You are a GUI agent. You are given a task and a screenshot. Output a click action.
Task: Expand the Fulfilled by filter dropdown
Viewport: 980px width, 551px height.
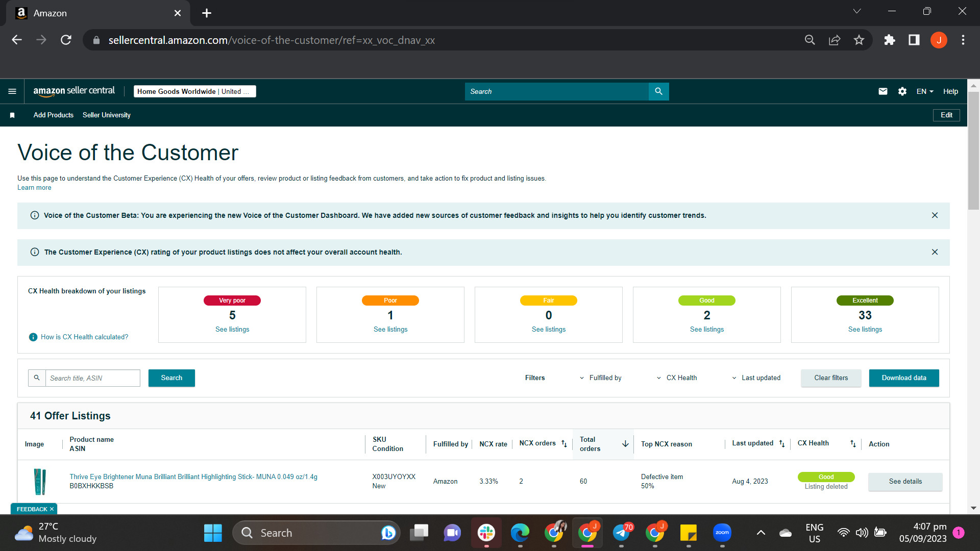tap(600, 378)
